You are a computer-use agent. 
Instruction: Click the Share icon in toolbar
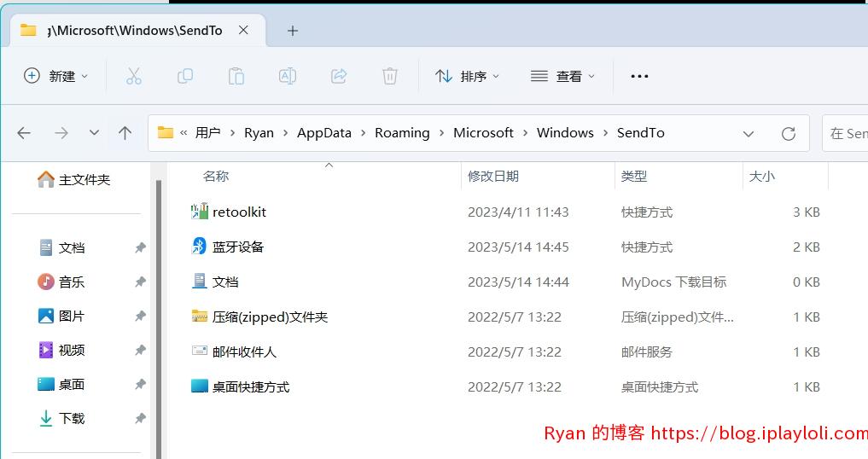point(339,76)
